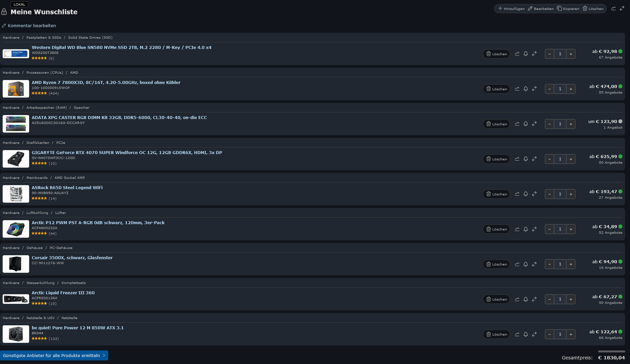
Task: Open price chart for GIGABYTE RTX 4070 SUPER
Action: 517,159
